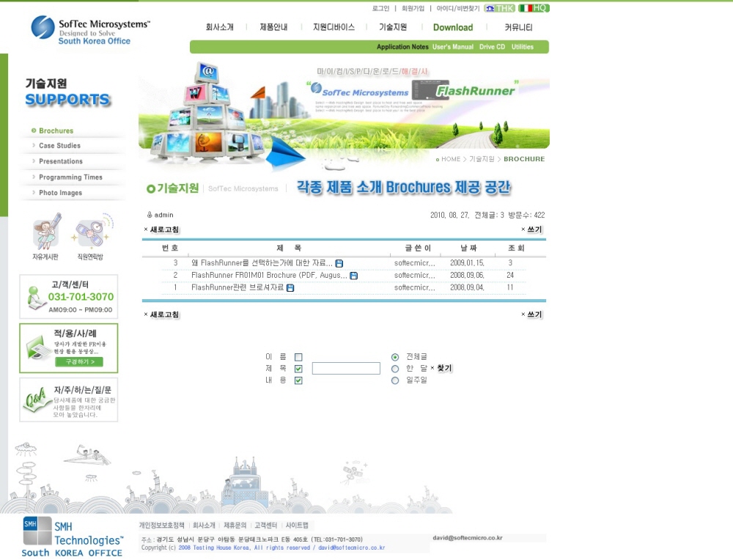Download attachment for 왜 FlashRunner row
The width and height of the screenshot is (733, 560).
pos(339,263)
